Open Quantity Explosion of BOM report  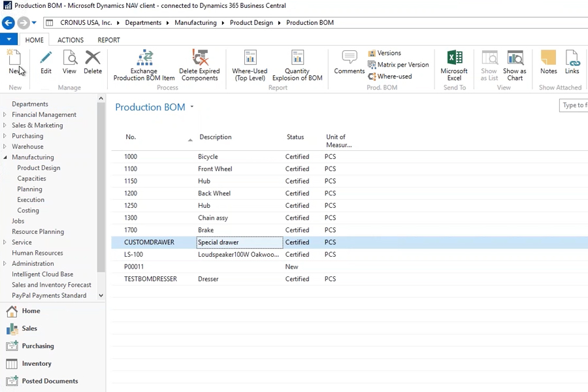pyautogui.click(x=297, y=65)
